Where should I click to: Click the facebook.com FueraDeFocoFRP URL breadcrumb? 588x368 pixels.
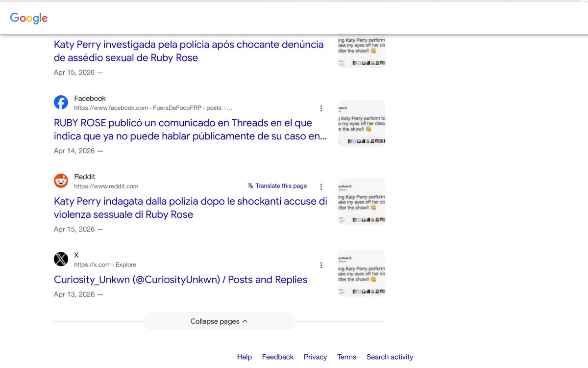click(x=153, y=108)
